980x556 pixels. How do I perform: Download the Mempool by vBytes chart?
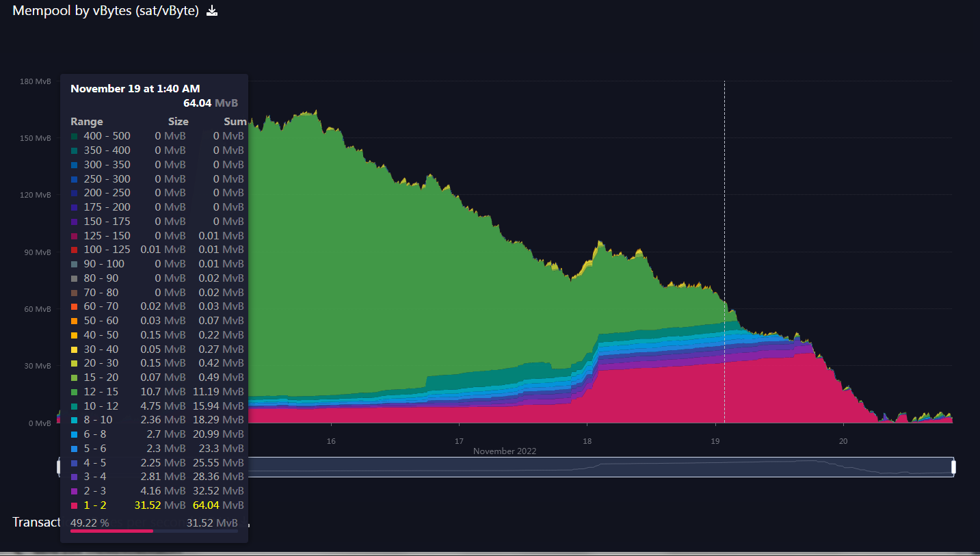coord(212,10)
